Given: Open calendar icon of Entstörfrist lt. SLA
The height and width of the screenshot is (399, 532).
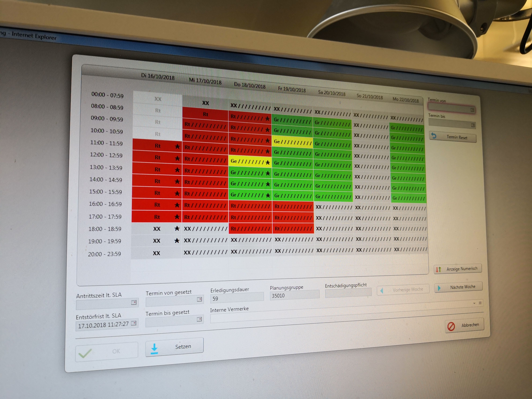Looking at the screenshot, I should click(x=134, y=323).
